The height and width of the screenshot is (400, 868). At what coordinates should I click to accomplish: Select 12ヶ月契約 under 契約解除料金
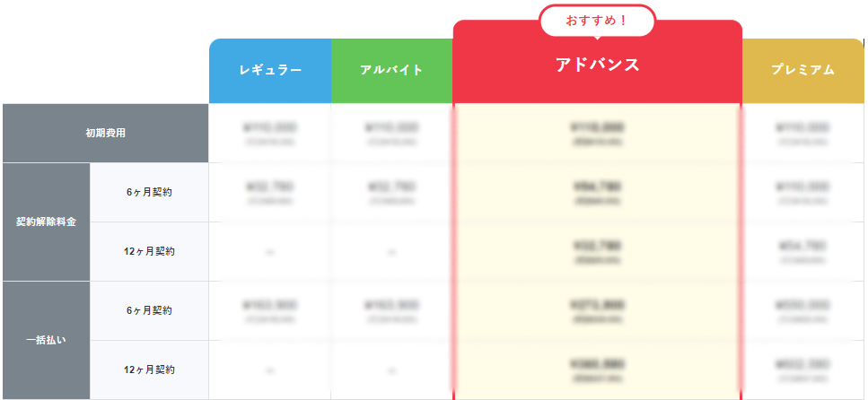[150, 252]
